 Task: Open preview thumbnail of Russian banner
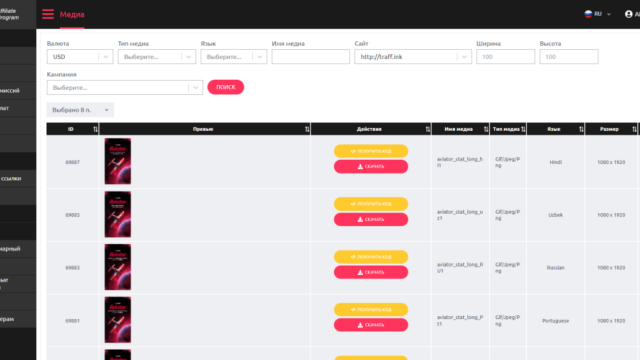point(118,267)
